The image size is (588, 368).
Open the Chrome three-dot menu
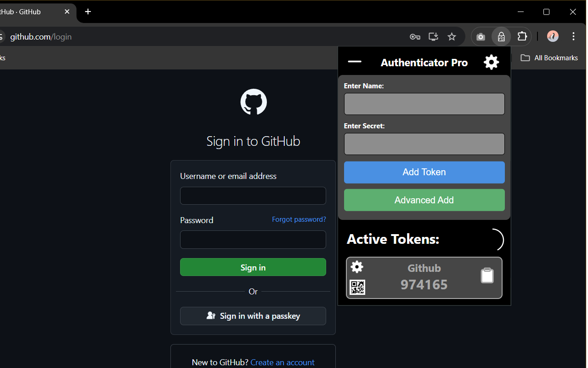click(x=574, y=36)
